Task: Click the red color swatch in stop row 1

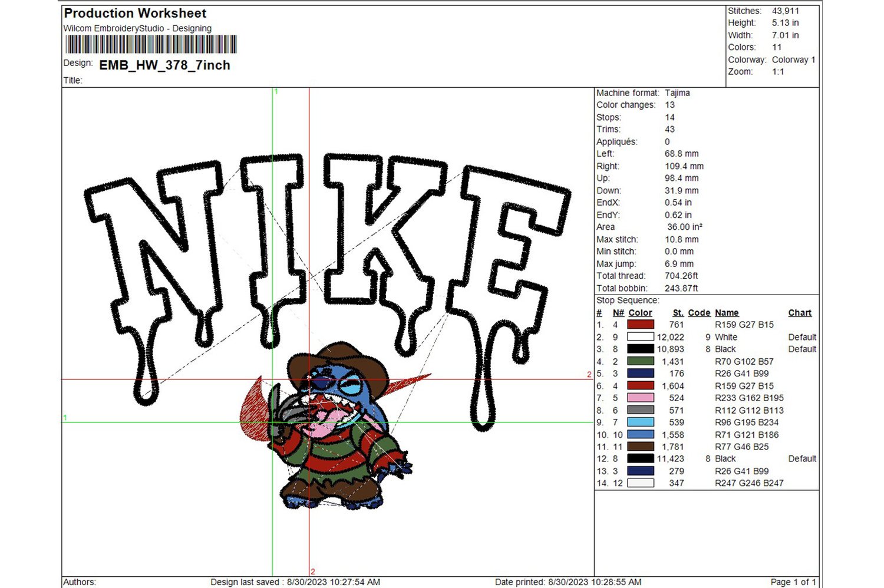Action: tap(641, 325)
